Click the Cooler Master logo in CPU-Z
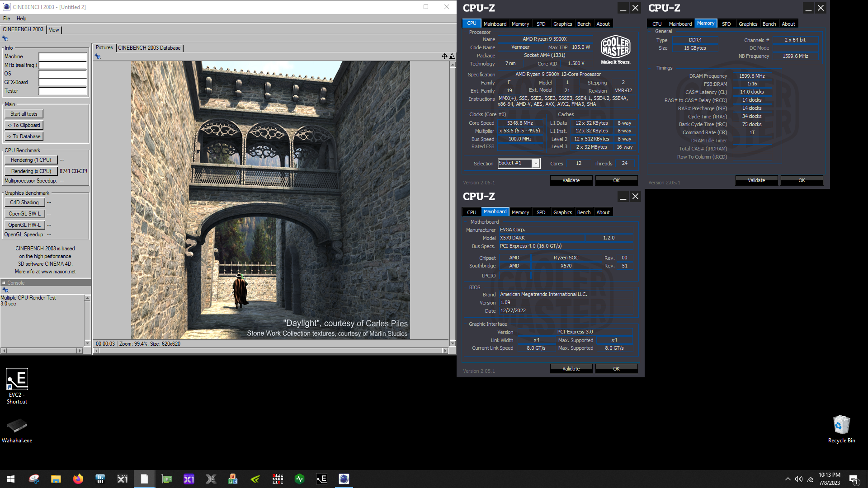868x488 pixels. tap(615, 49)
